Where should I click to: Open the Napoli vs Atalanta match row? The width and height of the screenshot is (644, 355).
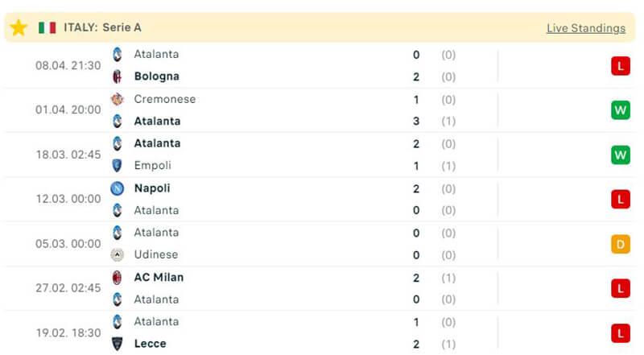coord(322,199)
